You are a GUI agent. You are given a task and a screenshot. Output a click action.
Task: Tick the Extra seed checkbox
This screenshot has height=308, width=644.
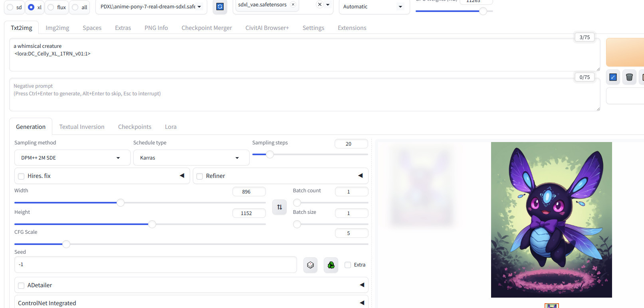(348, 265)
